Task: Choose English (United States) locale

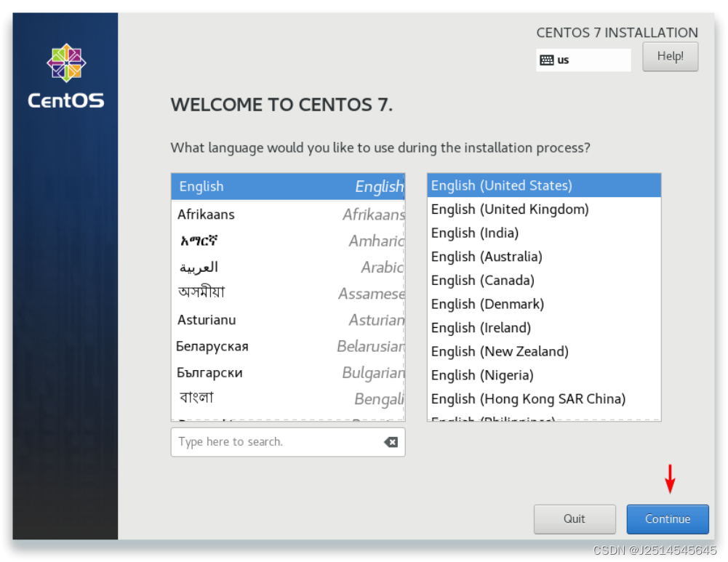Action: point(544,185)
